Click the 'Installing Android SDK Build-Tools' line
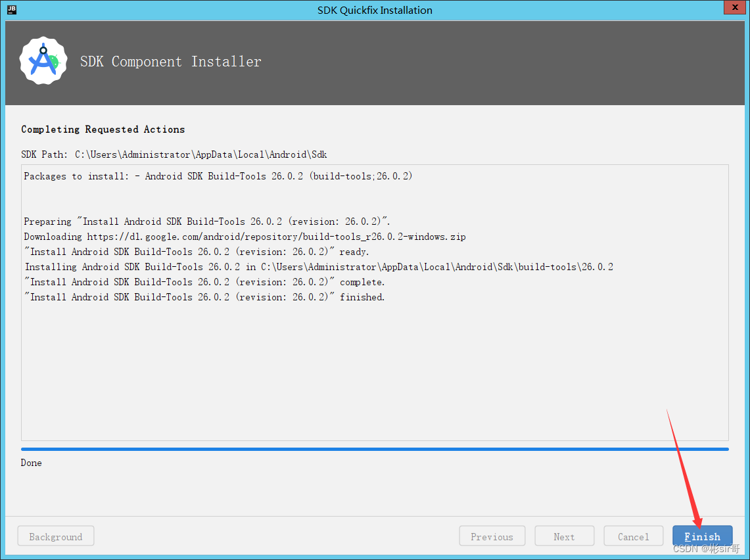Screen dimensions: 750x560 click(319, 267)
